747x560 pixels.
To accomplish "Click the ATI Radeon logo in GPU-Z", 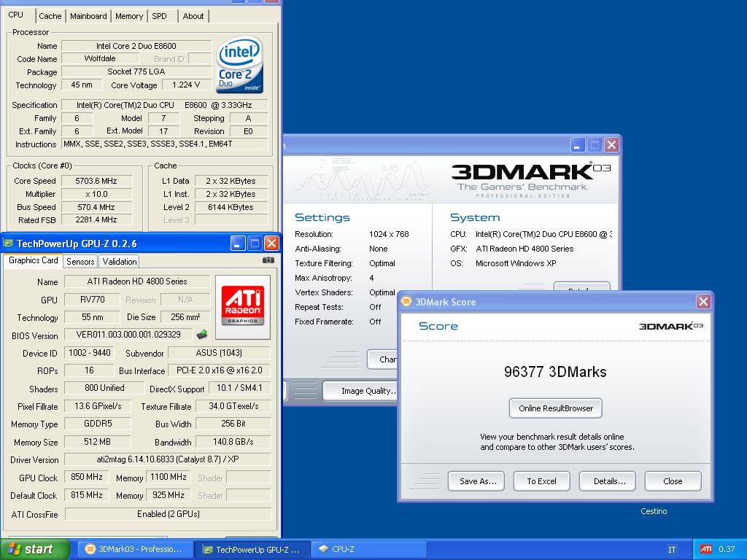I will coord(242,306).
